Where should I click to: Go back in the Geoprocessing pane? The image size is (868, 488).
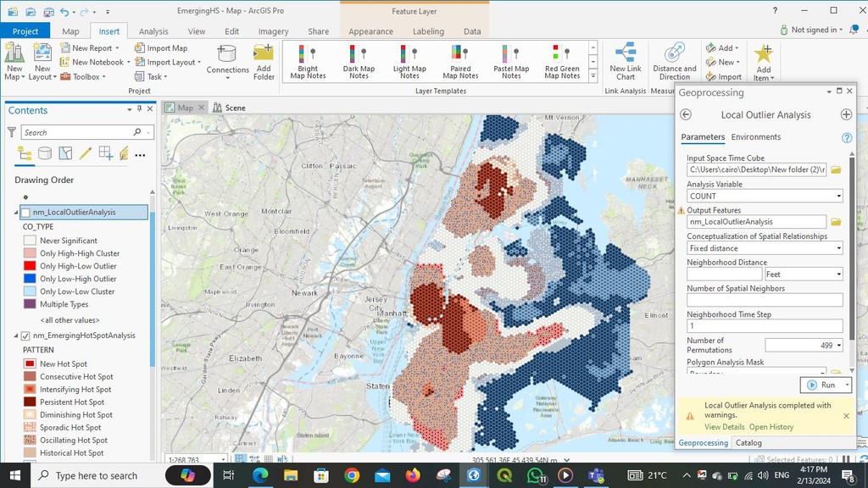[685, 114]
